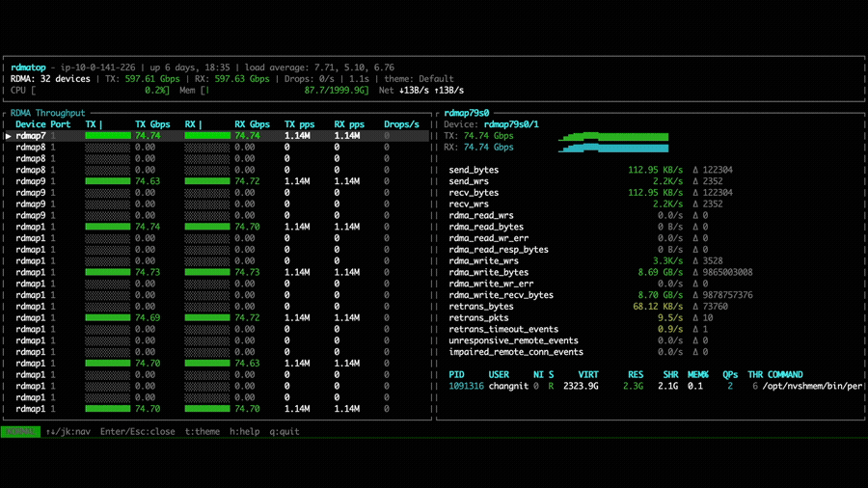Click the NORMAL mode indicator
Image resolution: width=868 pixels, height=488 pixels.
tap(20, 431)
